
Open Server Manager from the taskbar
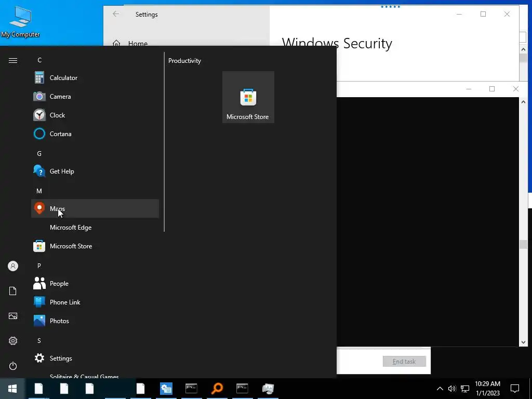(166, 389)
